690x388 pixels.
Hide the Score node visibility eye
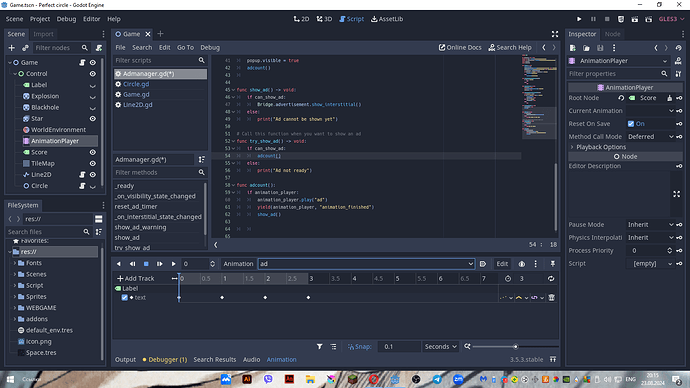[x=93, y=152]
